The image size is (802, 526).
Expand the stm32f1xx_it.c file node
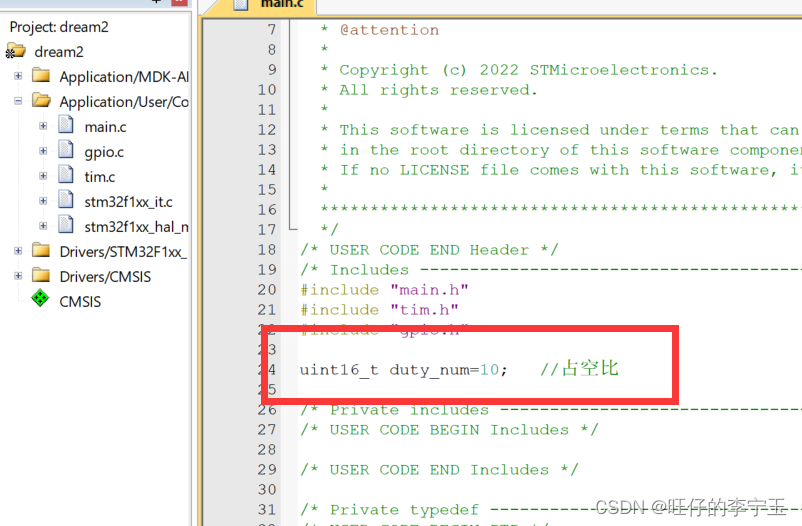pyautogui.click(x=43, y=201)
